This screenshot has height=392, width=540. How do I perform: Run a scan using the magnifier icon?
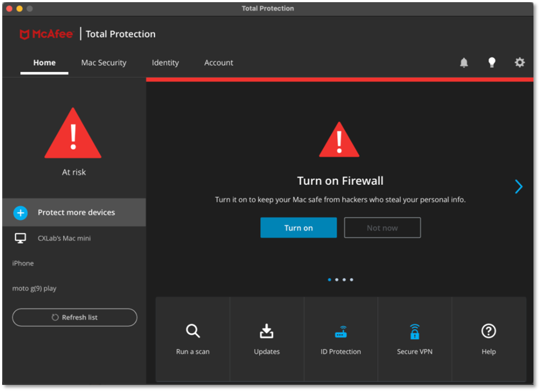pos(192,331)
